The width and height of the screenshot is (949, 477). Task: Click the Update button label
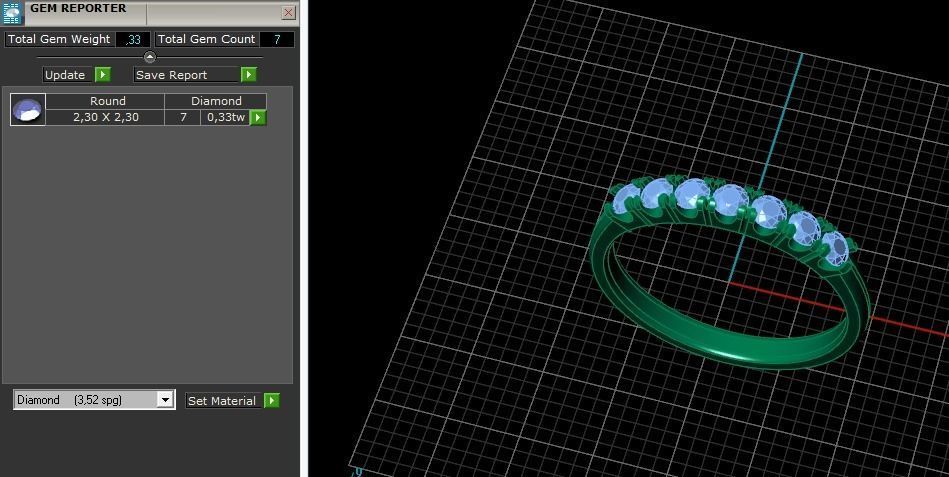(67, 75)
